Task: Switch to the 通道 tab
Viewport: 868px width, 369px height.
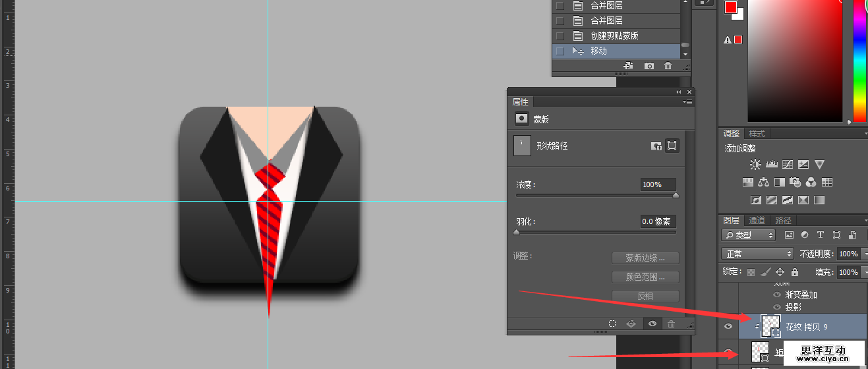Action: point(757,221)
